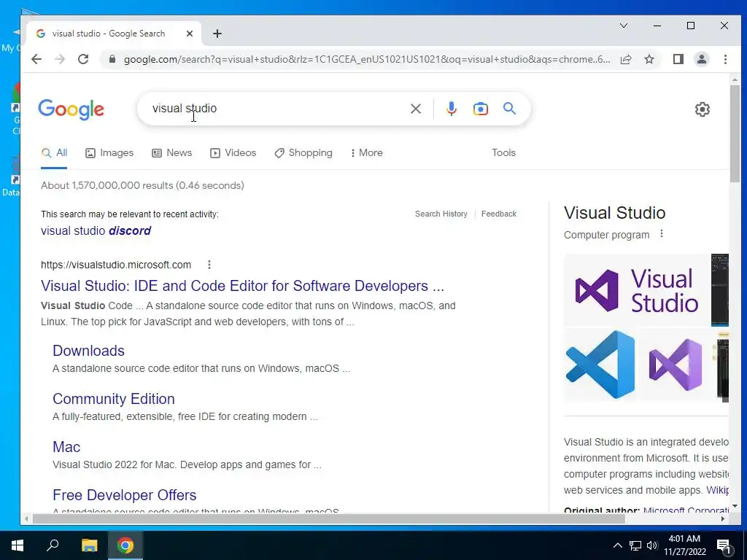Close the visual studio Google Search tab
Screen dimensions: 747x560
tap(190, 34)
